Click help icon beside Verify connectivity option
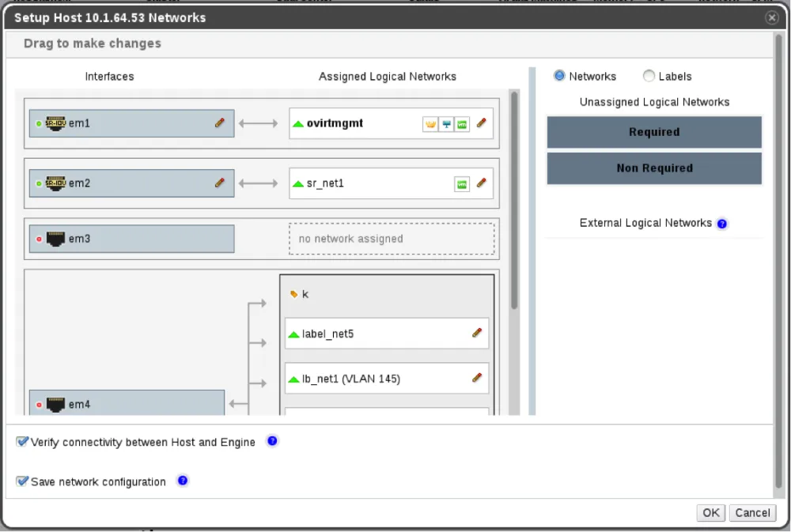The image size is (791, 532). (x=272, y=441)
